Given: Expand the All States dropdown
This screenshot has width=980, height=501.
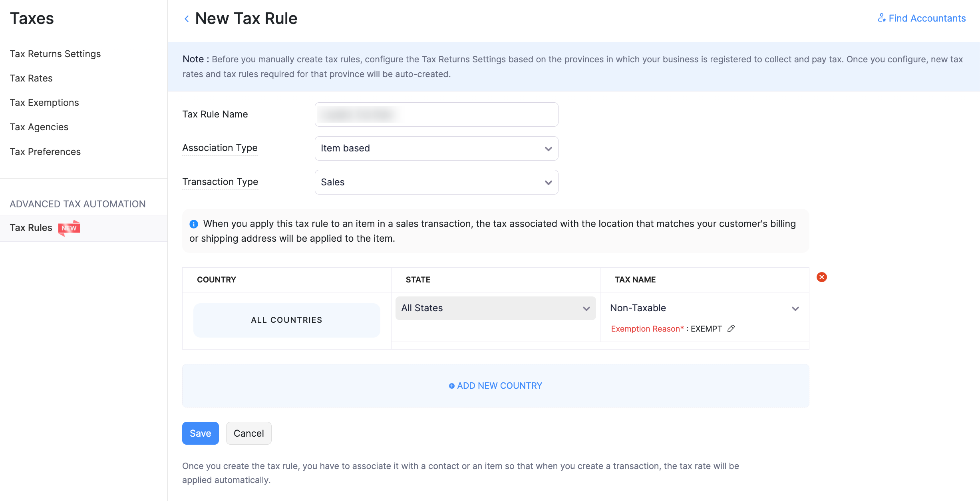Looking at the screenshot, I should (495, 308).
